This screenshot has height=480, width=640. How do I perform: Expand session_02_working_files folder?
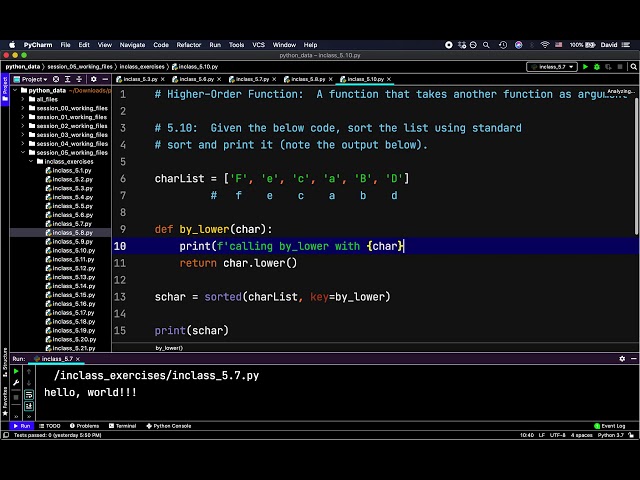(23, 126)
